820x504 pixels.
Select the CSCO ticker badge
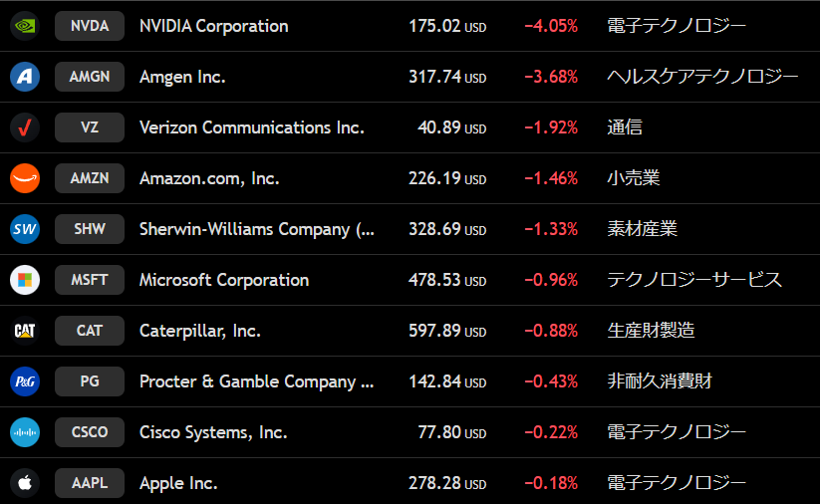(x=90, y=432)
